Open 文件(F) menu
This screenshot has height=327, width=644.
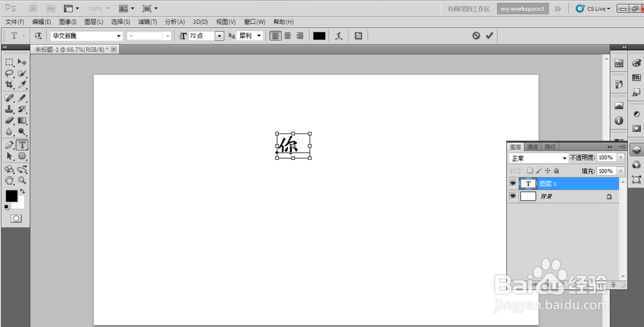click(x=15, y=22)
